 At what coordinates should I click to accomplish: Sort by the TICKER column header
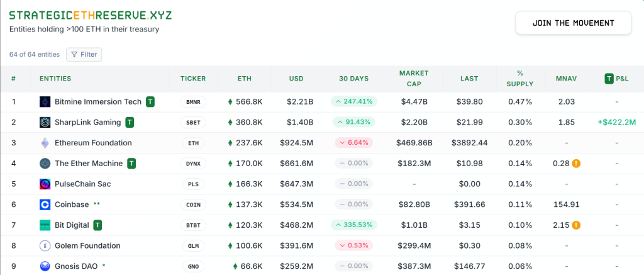(193, 79)
